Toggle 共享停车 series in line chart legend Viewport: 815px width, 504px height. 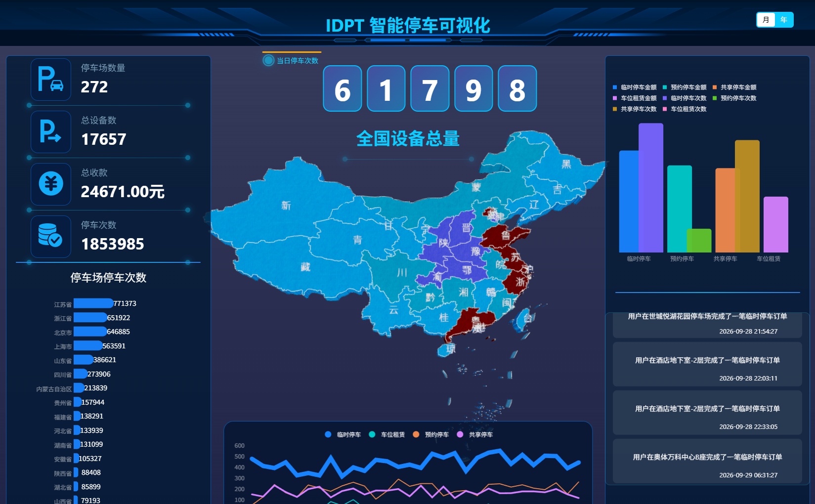(475, 435)
